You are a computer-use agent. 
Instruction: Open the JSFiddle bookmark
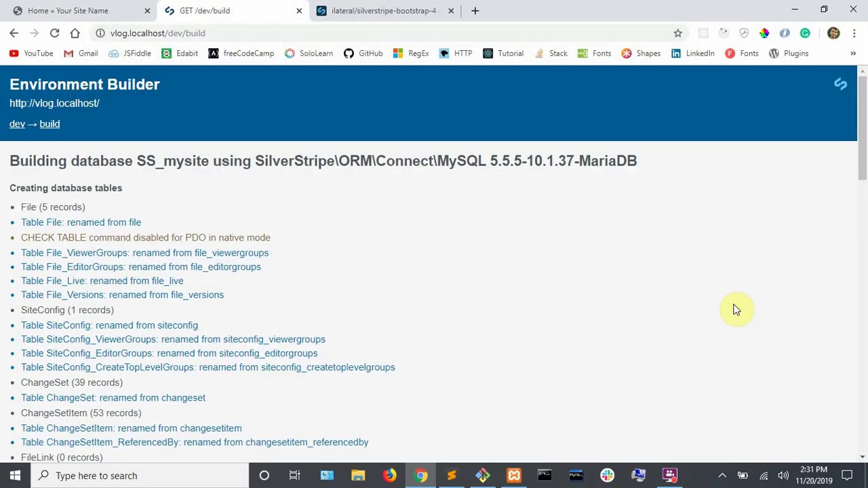pyautogui.click(x=130, y=54)
